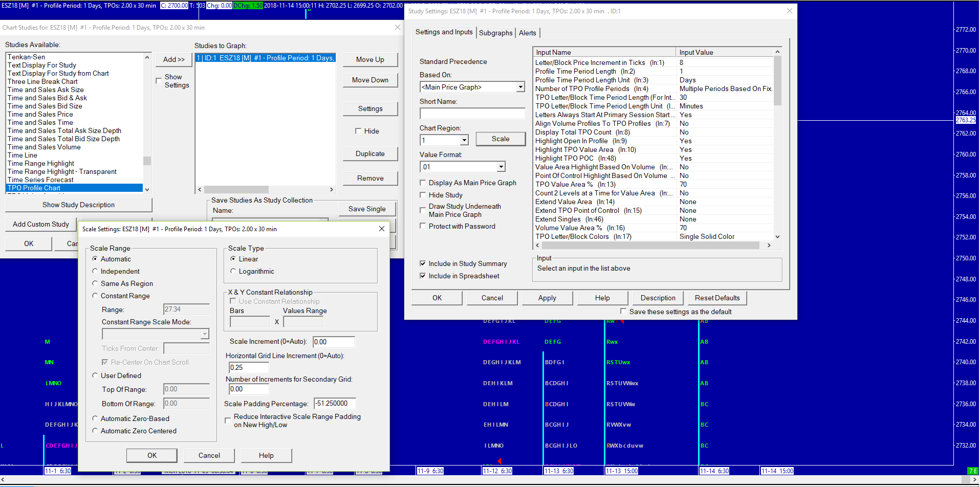Close the Study Settings window
Image resolution: width=980 pixels, height=487 pixels.
(x=789, y=11)
